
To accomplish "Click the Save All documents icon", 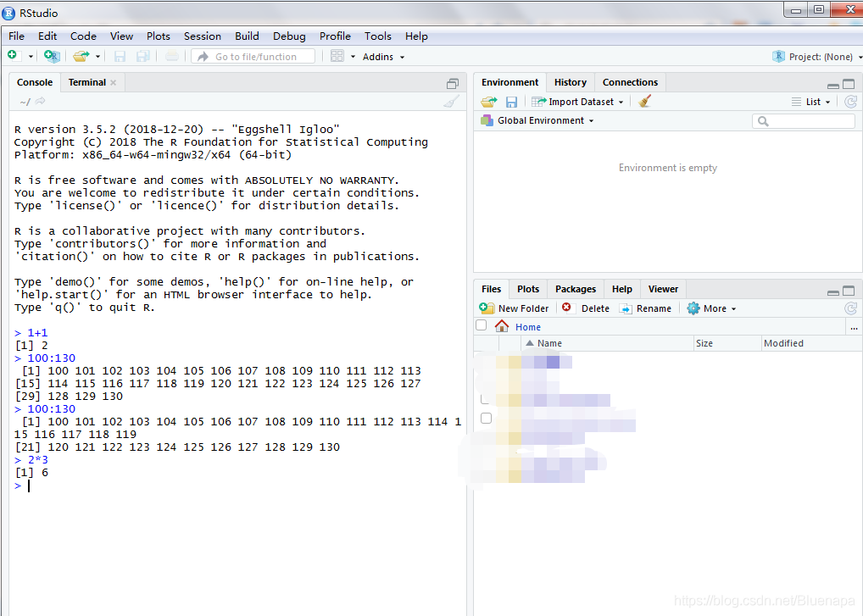I will (143, 56).
